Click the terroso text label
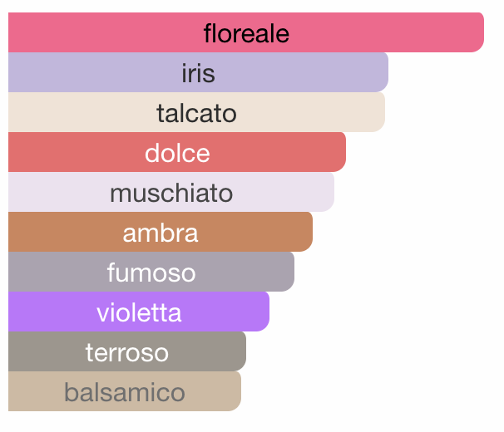Viewport: 504px width, 432px height. 127,352
